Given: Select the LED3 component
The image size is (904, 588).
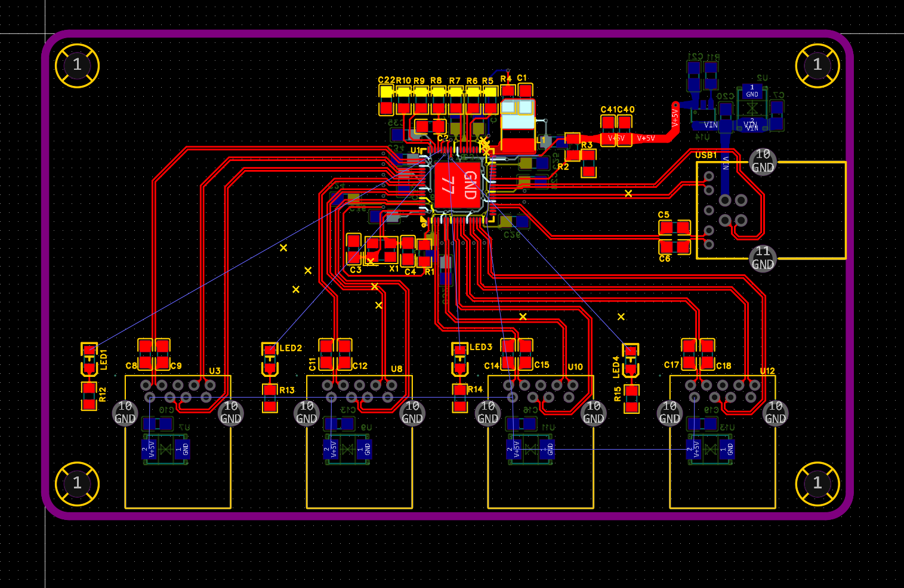Looking at the screenshot, I should click(x=459, y=360).
